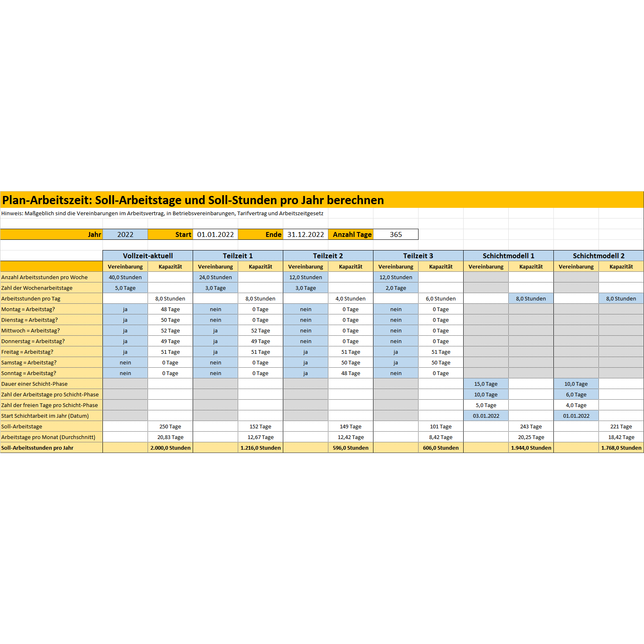This screenshot has height=644, width=644.
Task: Open Teilzeit 2 Donnerstag 'nein' cell
Action: [x=305, y=341]
